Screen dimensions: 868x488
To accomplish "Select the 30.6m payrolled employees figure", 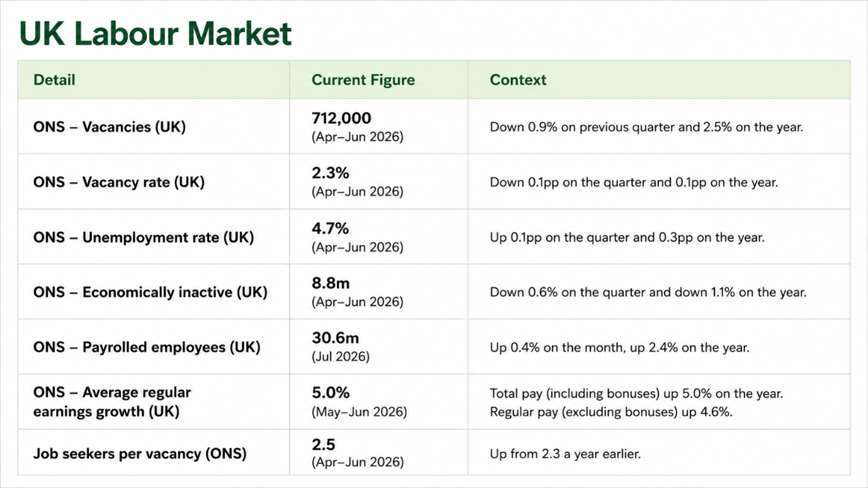I will (335, 338).
